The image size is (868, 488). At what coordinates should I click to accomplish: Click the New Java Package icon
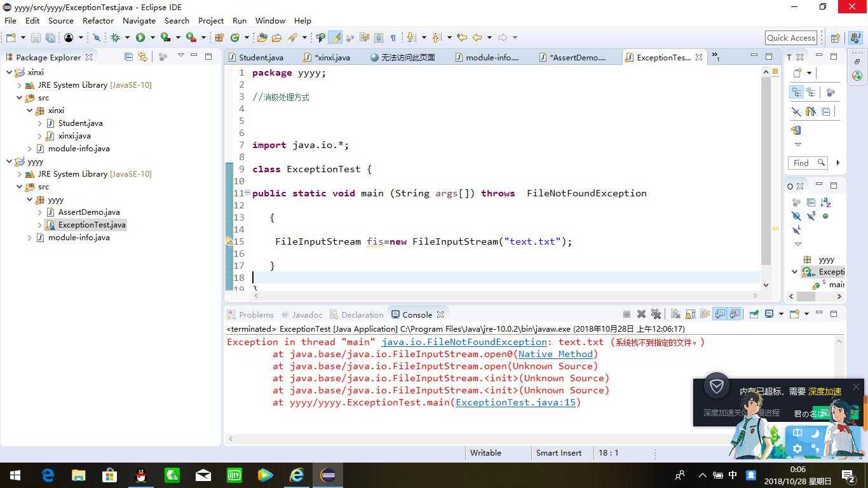[x=219, y=38]
